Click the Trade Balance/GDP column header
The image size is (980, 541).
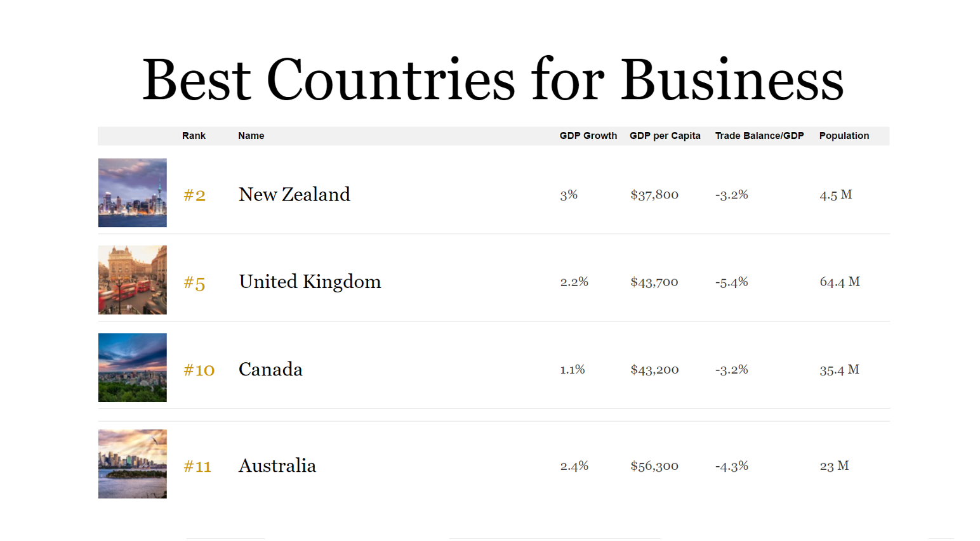(x=759, y=136)
